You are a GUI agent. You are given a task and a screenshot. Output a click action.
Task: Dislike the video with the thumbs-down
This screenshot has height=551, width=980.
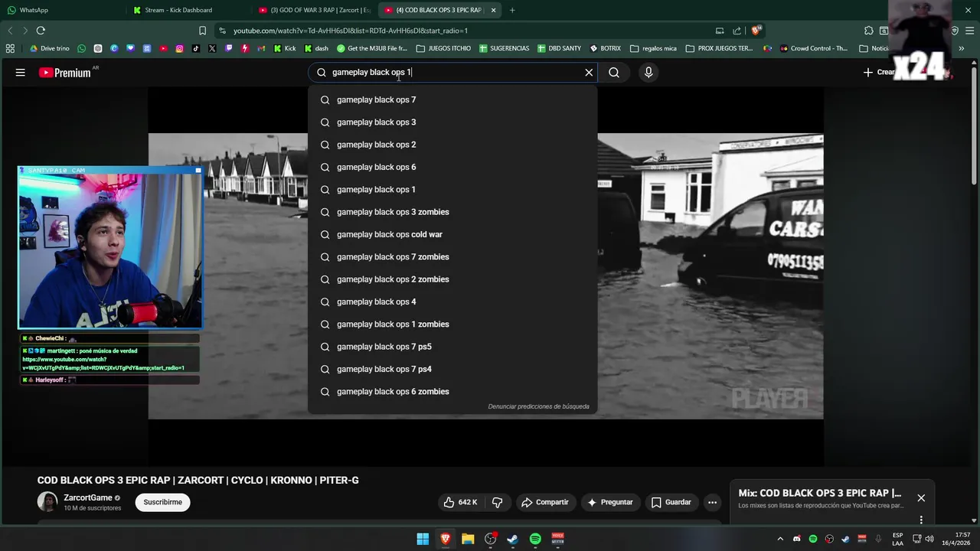pos(497,502)
